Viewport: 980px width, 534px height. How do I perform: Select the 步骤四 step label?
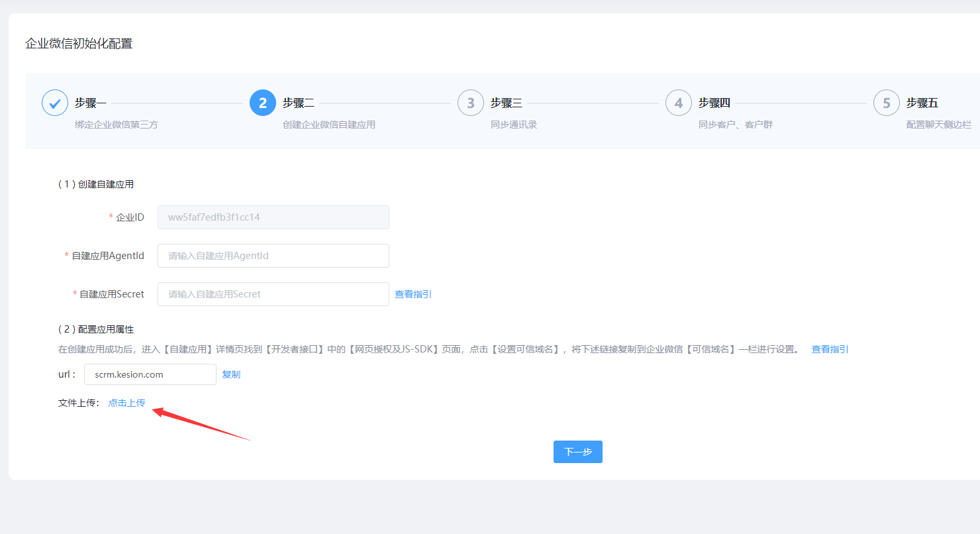714,103
